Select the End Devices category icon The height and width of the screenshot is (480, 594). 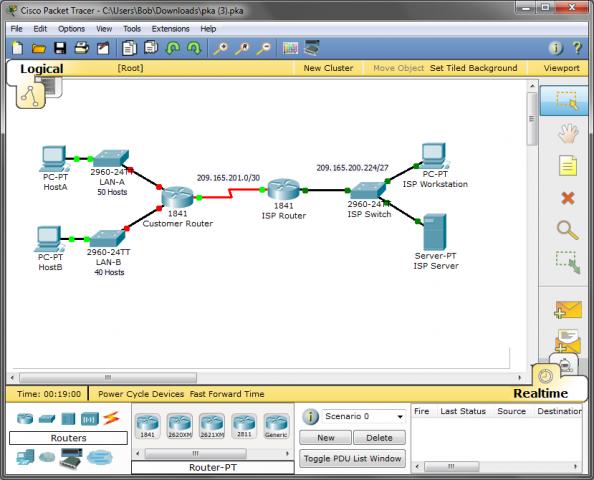point(25,457)
